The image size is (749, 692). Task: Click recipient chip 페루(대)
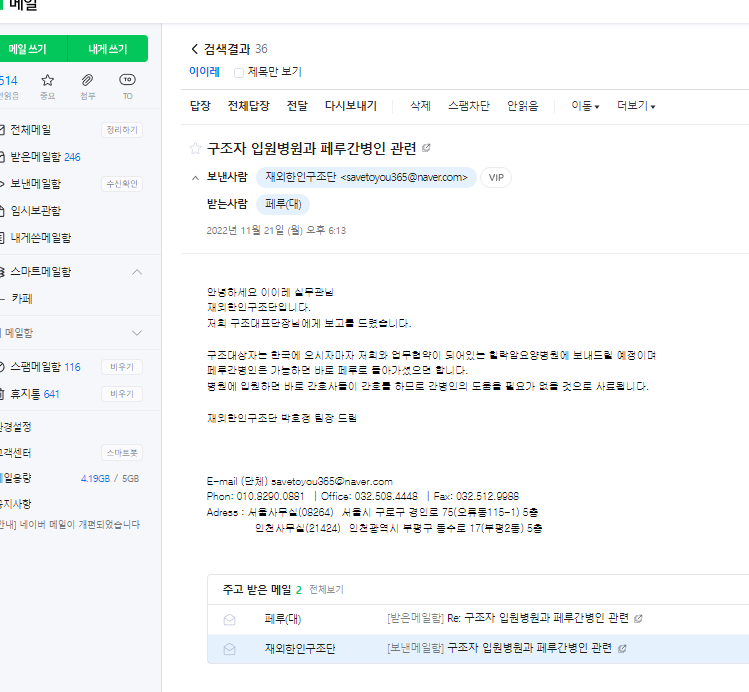click(x=283, y=204)
